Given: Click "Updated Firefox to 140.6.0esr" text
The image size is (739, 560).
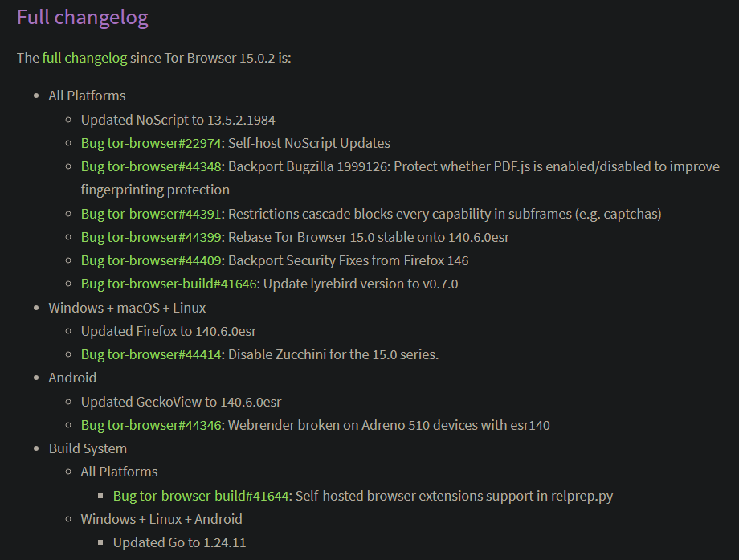Looking at the screenshot, I should click(169, 331).
